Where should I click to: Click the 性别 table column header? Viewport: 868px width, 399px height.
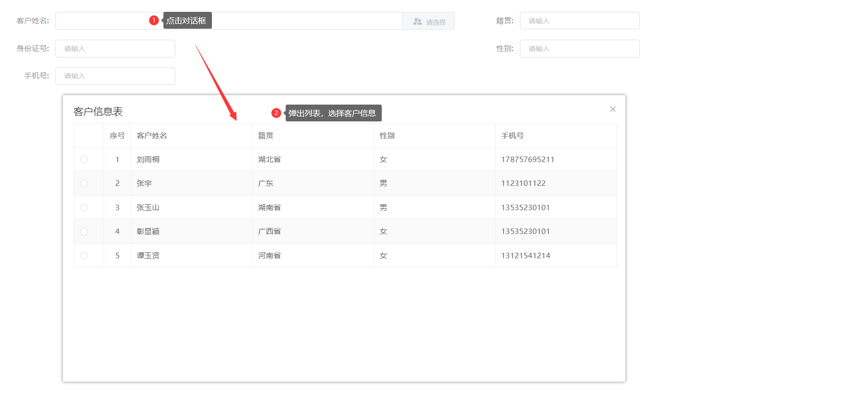click(x=387, y=136)
